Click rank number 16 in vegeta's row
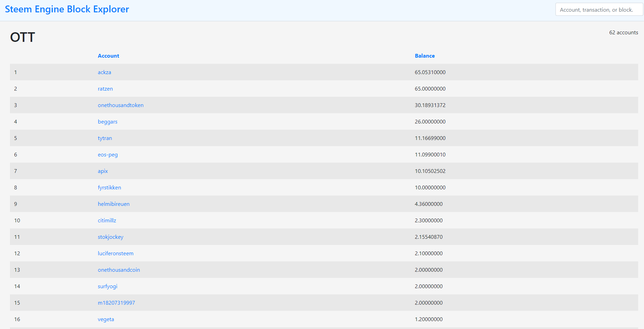This screenshot has height=329, width=644. 17,319
